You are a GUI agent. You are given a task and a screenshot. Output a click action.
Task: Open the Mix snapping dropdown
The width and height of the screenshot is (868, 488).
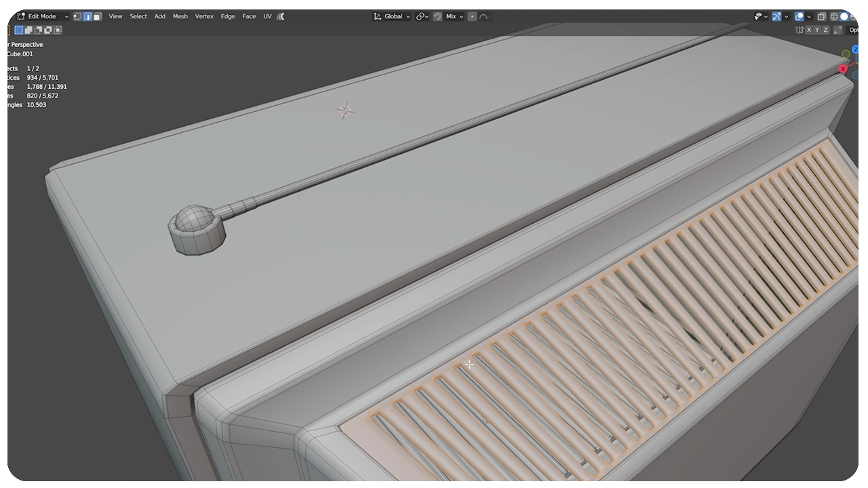coord(454,16)
